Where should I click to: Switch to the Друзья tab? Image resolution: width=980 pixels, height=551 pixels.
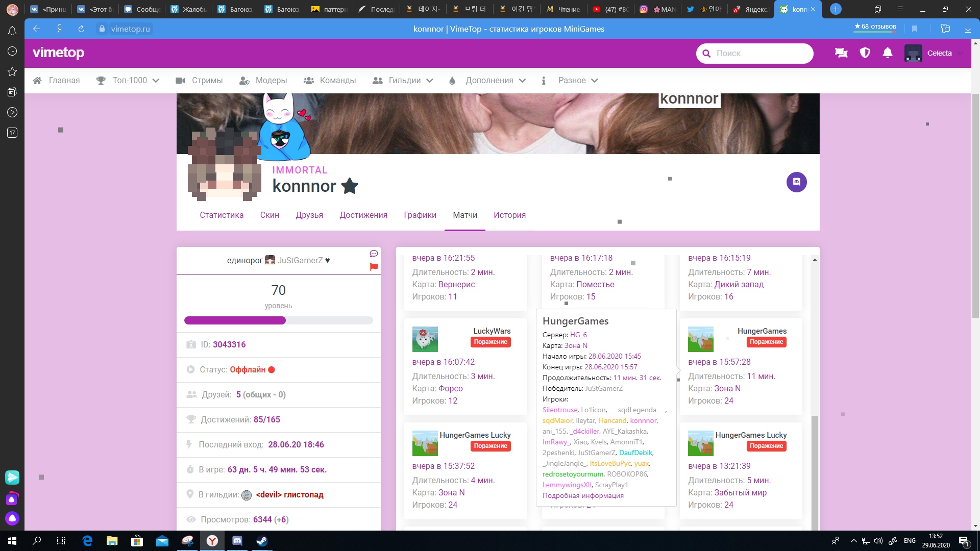(x=309, y=215)
